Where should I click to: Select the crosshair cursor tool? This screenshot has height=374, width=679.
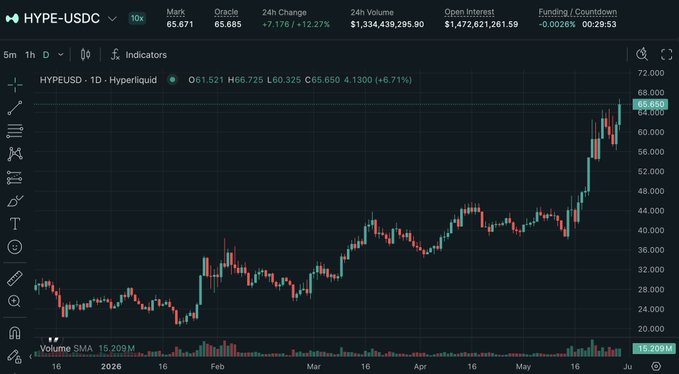pos(15,85)
